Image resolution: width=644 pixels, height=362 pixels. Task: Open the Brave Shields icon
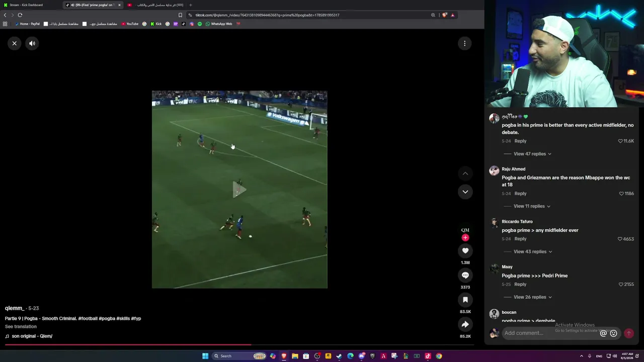point(445,15)
